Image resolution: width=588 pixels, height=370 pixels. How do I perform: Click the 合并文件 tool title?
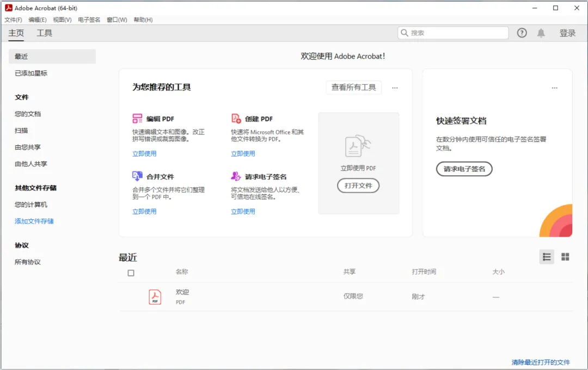tap(160, 176)
